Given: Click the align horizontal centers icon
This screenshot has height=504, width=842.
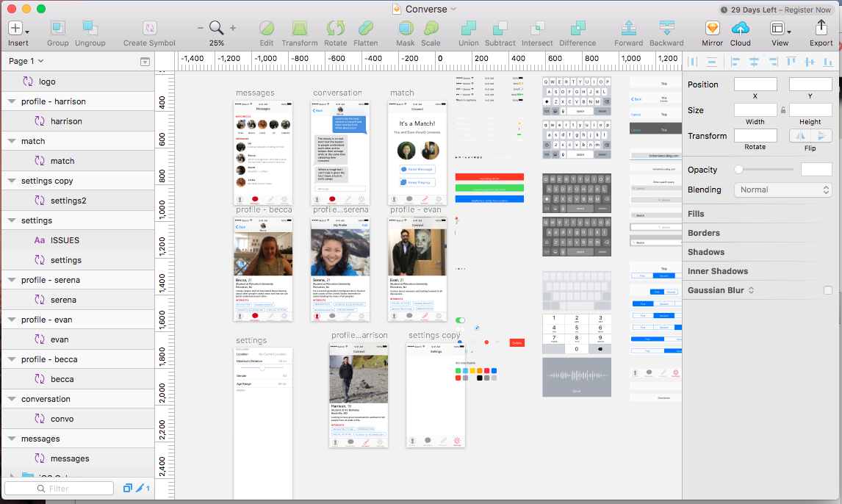Looking at the screenshot, I should (754, 62).
